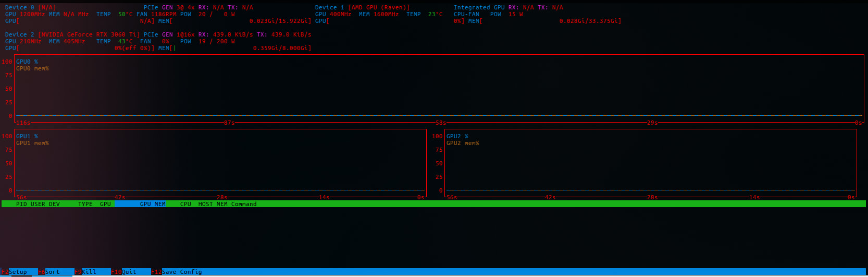Click the TYPE column header
This screenshot has height=277, width=868.
pyautogui.click(x=85, y=204)
